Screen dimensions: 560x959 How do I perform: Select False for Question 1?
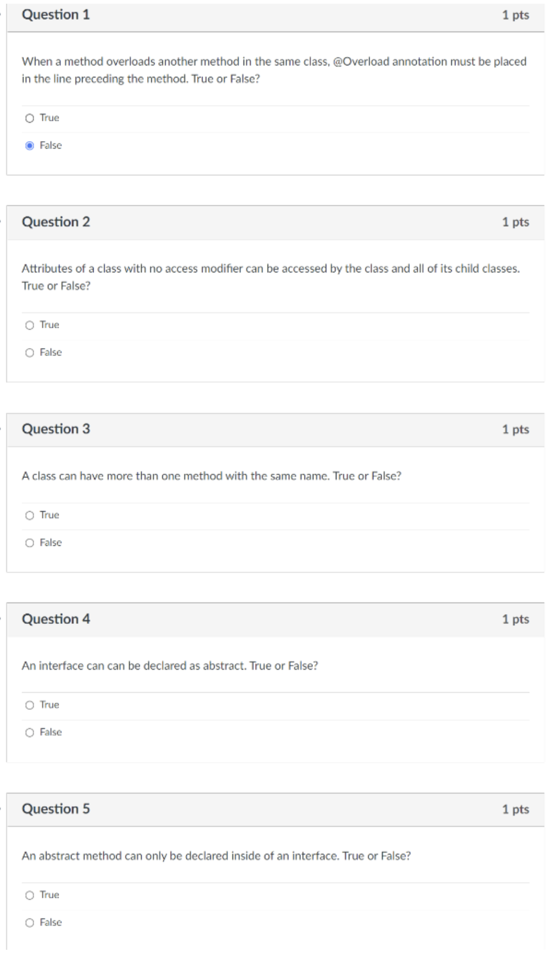[x=30, y=145]
